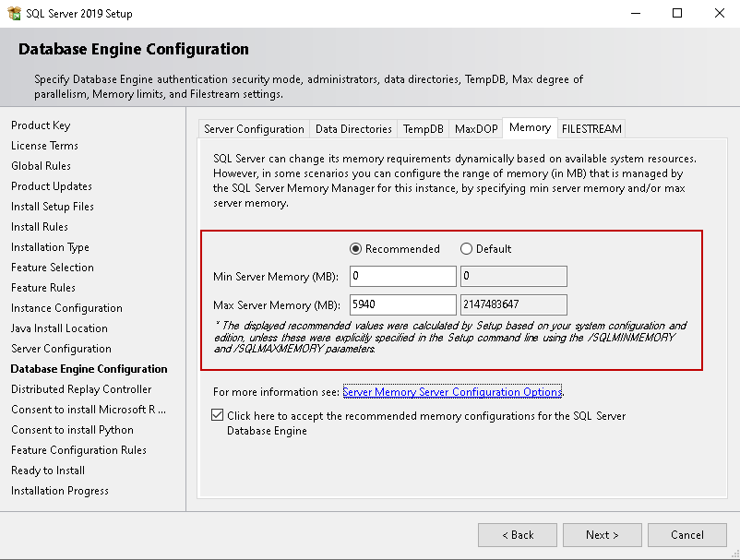740x560 pixels.
Task: Open the MaxDOP tab
Action: click(476, 129)
